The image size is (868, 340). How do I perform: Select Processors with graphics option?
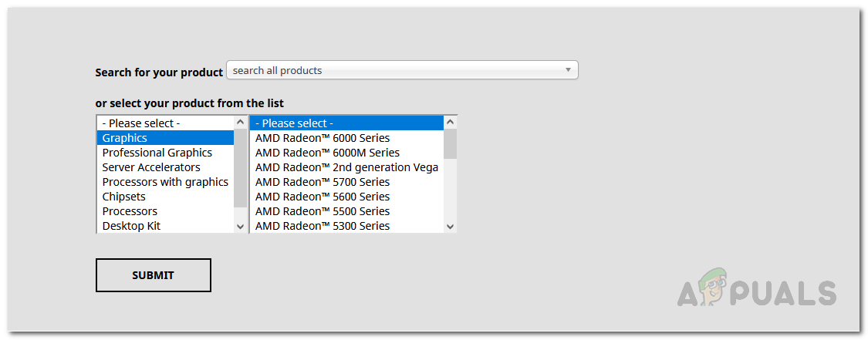165,182
